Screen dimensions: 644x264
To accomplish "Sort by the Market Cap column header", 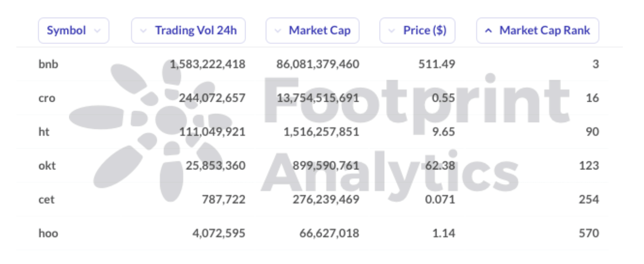I will pyautogui.click(x=313, y=30).
